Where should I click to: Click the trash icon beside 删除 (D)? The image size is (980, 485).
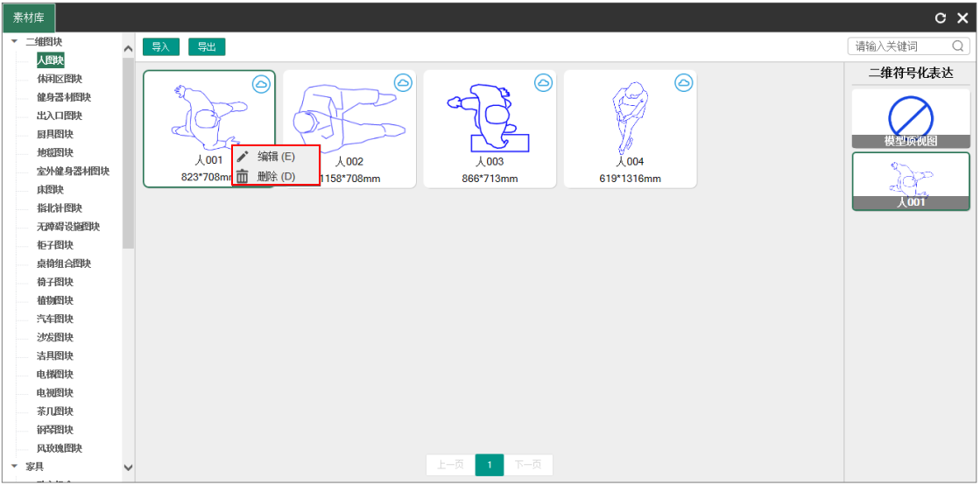tap(243, 177)
